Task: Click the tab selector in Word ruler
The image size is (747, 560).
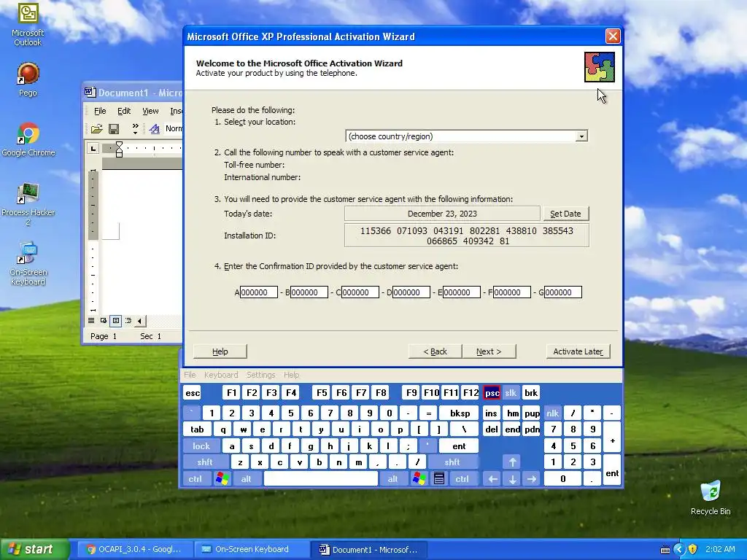Action: 93,149
